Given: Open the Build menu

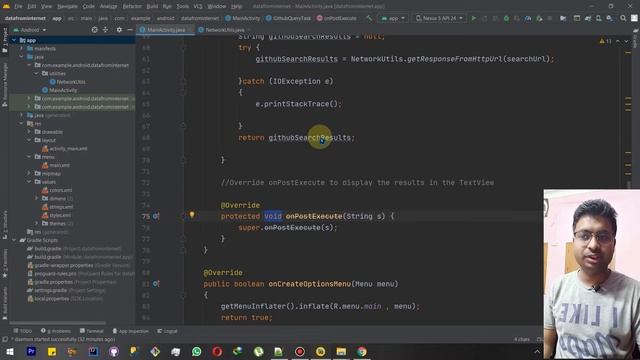Looking at the screenshot, I should [x=152, y=7].
